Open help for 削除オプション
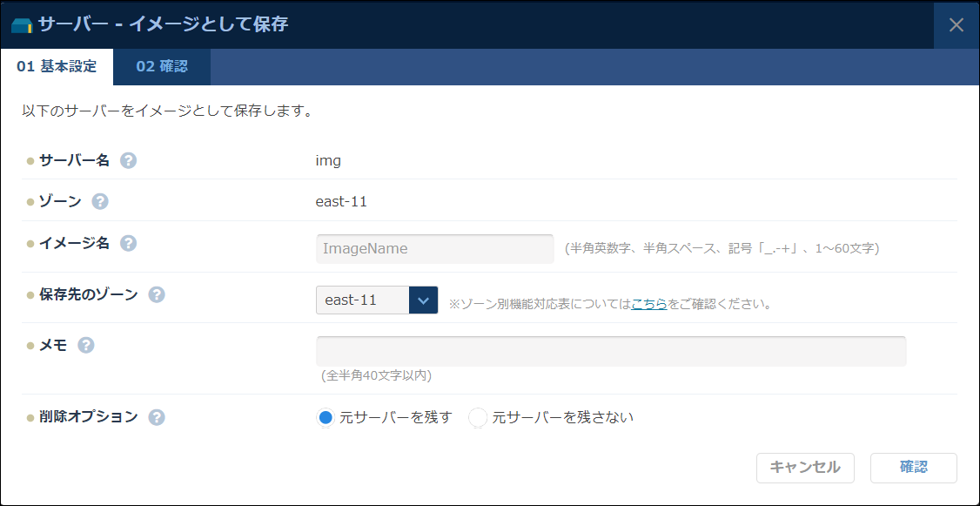Image resolution: width=980 pixels, height=506 pixels. 157,417
